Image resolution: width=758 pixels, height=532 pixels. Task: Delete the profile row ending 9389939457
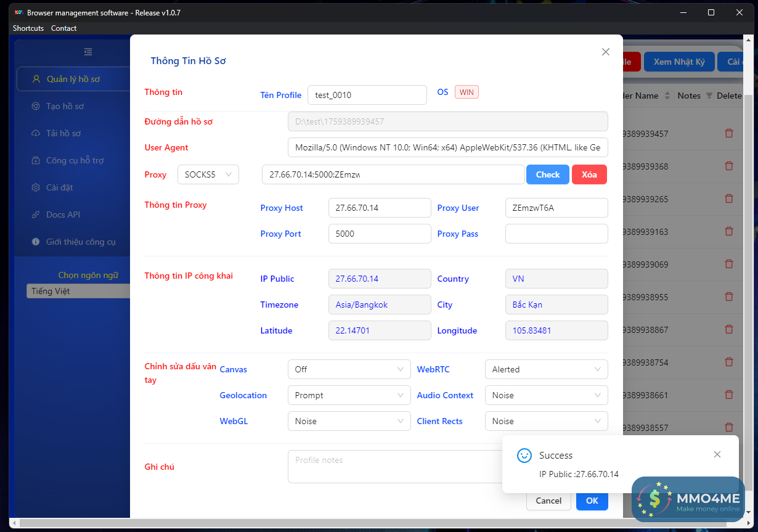click(x=729, y=133)
